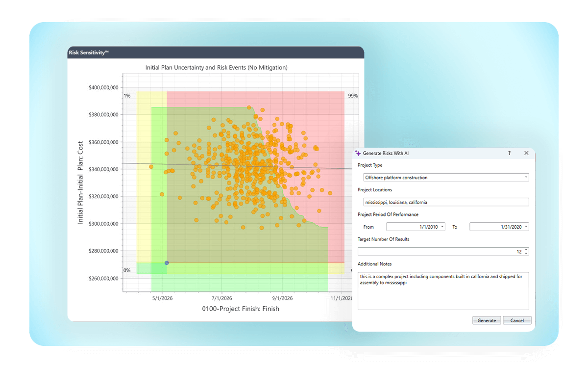Image resolution: width=588 pixels, height=368 pixels.
Task: Click the To date's calendar dropdown arrow
Action: [526, 226]
